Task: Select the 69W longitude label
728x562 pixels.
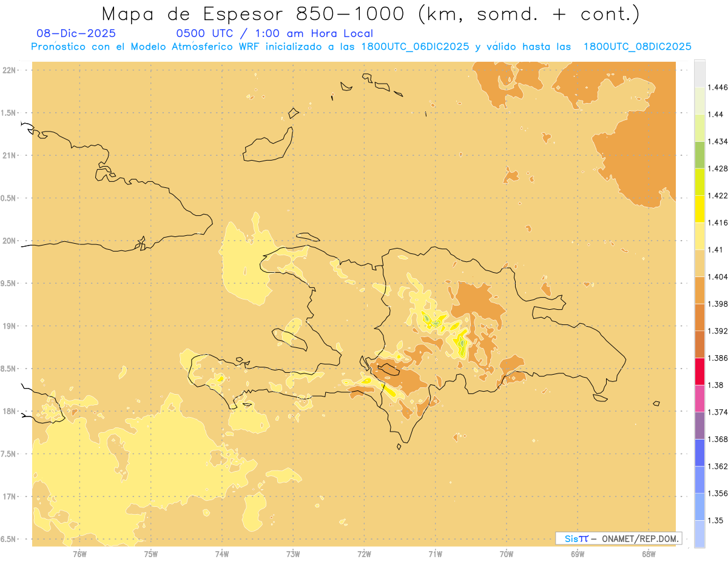Action: click(x=578, y=554)
